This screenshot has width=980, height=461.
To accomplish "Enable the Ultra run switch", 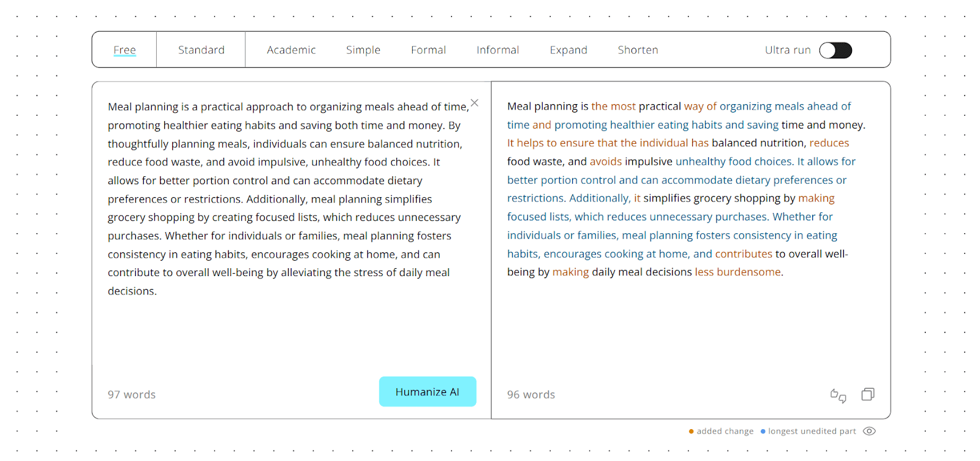I will click(835, 50).
